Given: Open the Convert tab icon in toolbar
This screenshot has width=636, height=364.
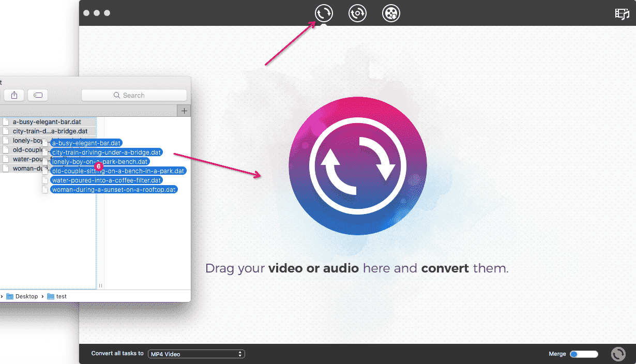Looking at the screenshot, I should (x=324, y=13).
